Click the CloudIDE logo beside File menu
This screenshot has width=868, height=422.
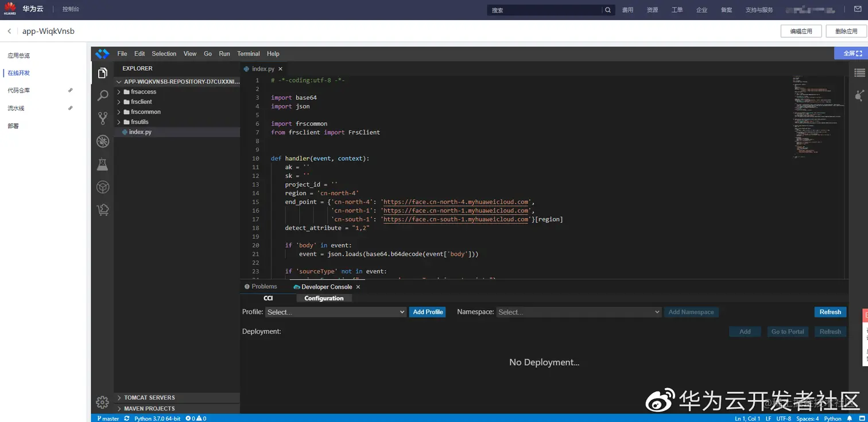coord(102,53)
